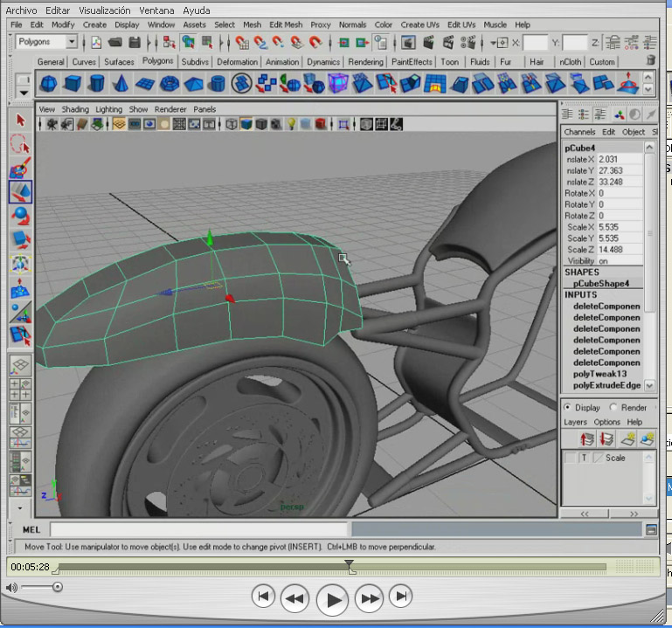Create a polygon torus from shelf
This screenshot has width=672, height=628.
click(170, 83)
